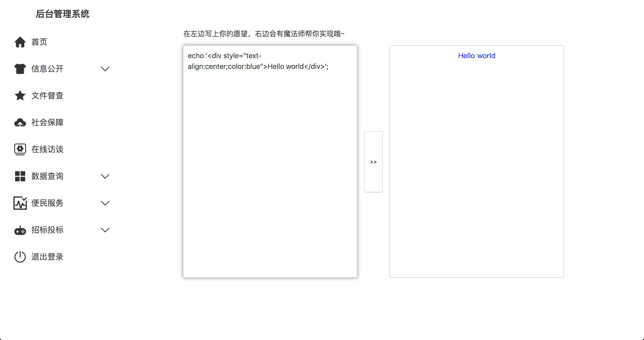Viewport: 644px width, 340px height.
Task: Click the gamepad icon for 招标投标
Action: point(20,230)
